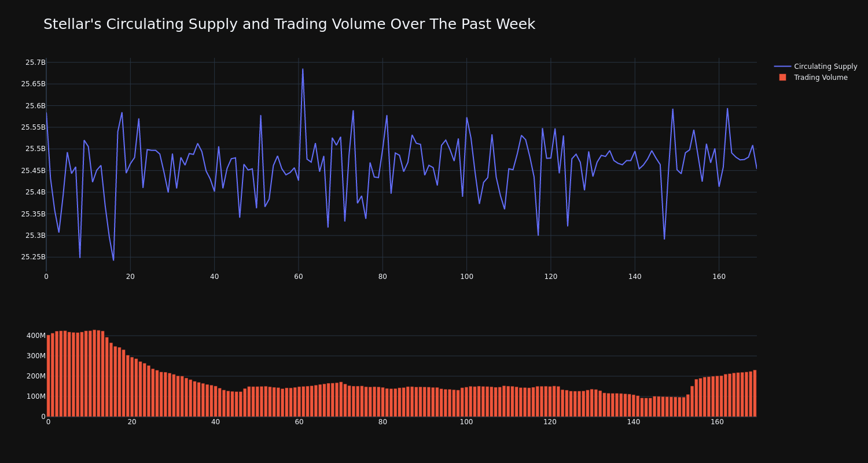868x463 pixels.
Task: Click the 300M volume axis label
Action: point(36,356)
